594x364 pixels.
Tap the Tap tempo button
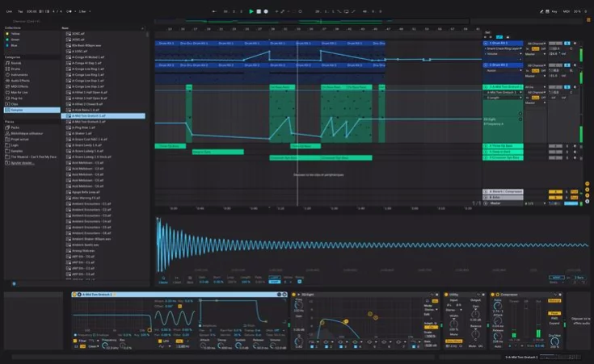20,11
